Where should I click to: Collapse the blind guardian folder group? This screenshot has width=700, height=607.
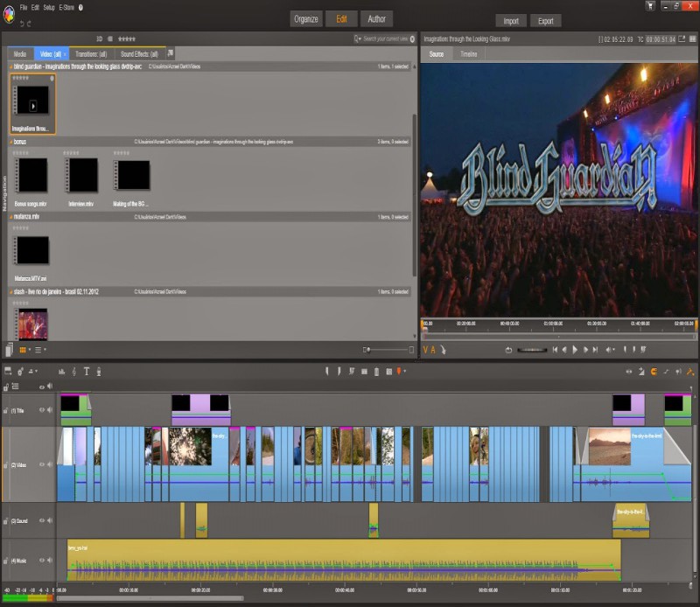(11, 67)
